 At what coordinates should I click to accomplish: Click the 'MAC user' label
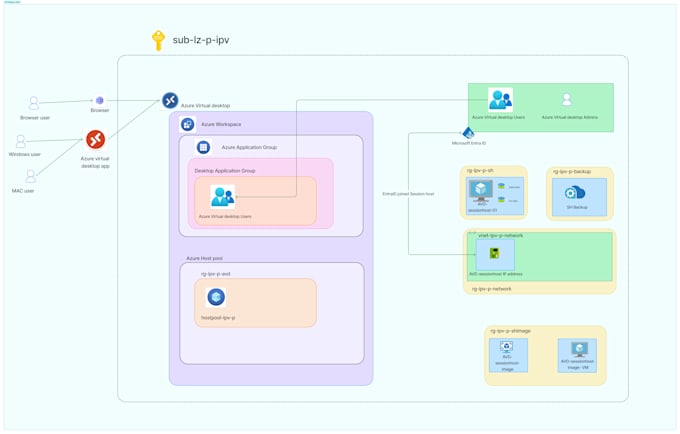click(x=23, y=191)
